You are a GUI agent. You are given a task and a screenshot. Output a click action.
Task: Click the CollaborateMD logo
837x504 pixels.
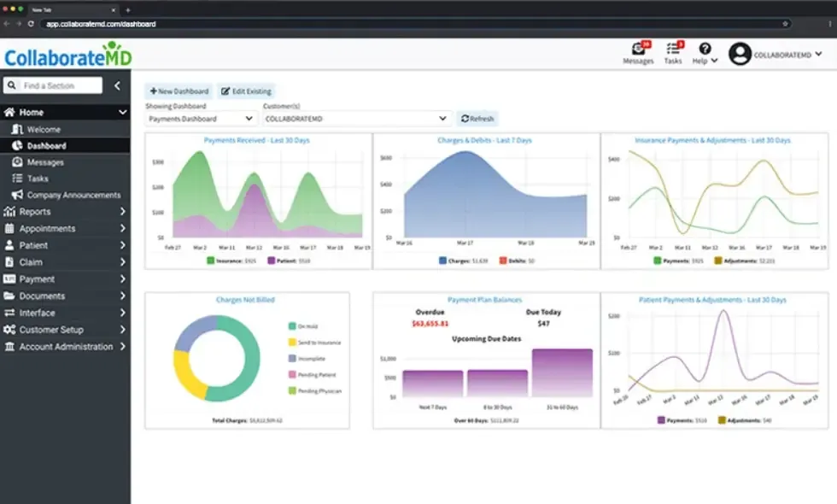(x=67, y=55)
